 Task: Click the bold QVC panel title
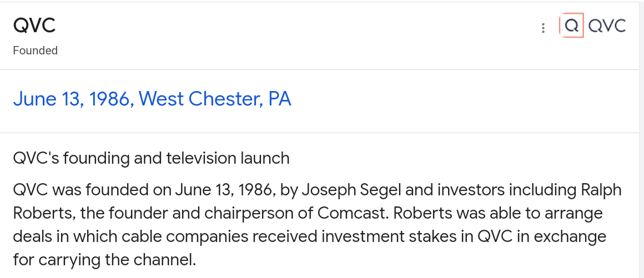(x=34, y=26)
